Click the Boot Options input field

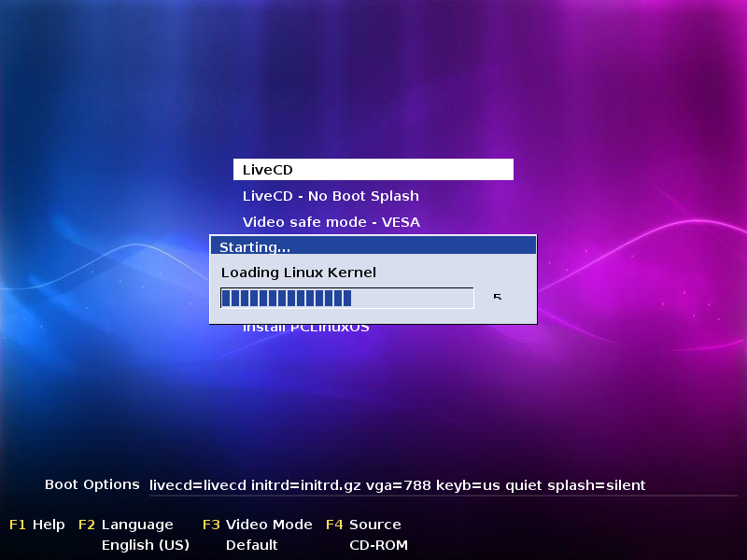point(443,485)
